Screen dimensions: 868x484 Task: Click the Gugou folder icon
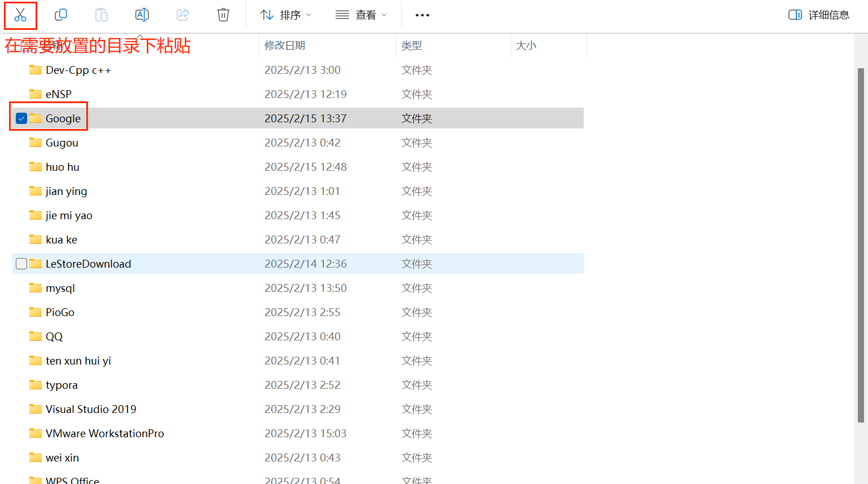(36, 143)
